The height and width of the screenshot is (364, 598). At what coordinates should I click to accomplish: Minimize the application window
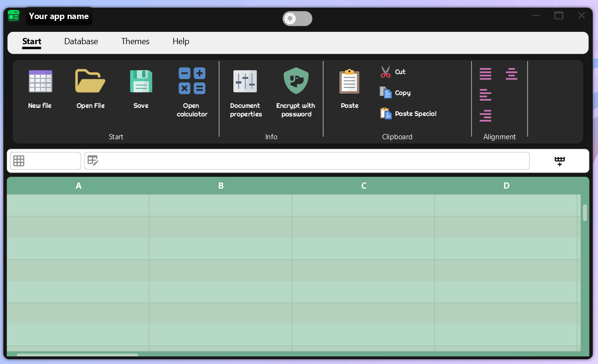(x=536, y=16)
